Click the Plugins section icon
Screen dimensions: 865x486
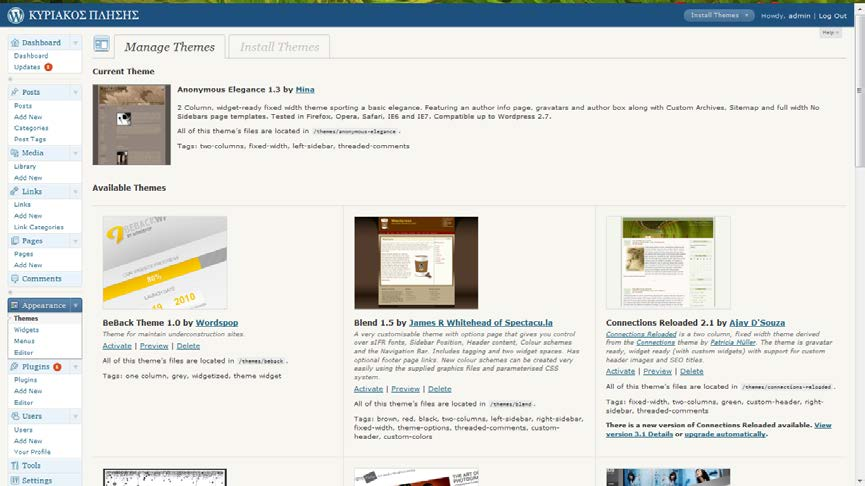click(x=15, y=366)
